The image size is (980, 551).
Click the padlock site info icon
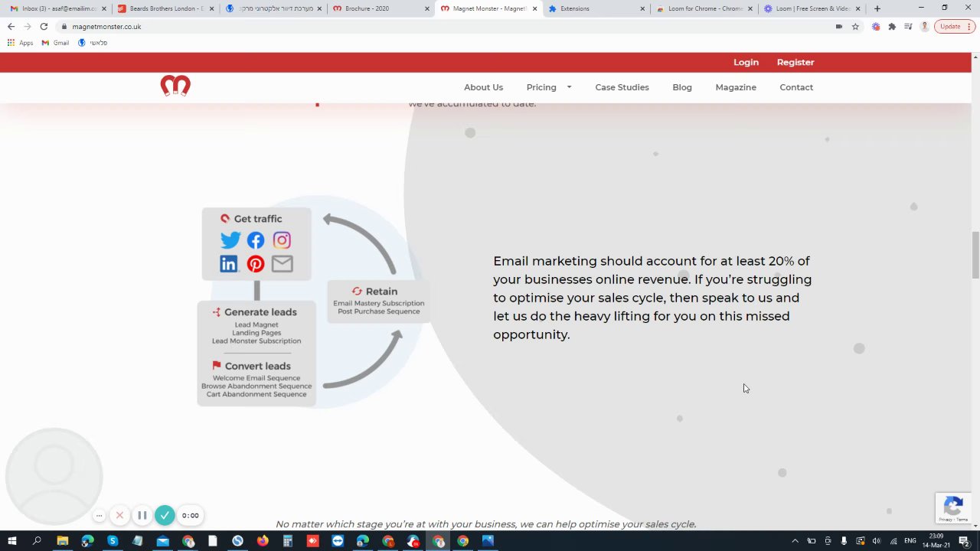coord(64,26)
